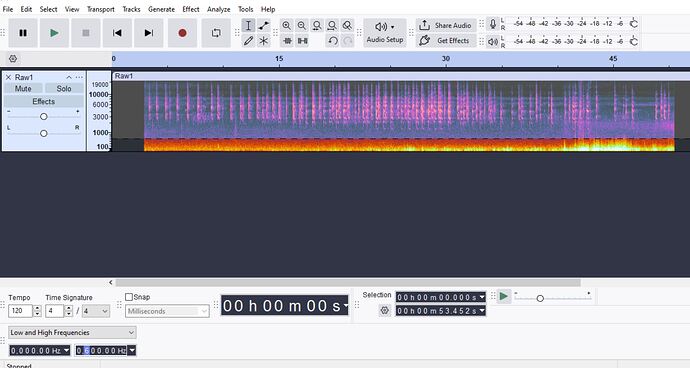This screenshot has width=690, height=368.
Task: Click the Pause button
Action: click(x=23, y=33)
